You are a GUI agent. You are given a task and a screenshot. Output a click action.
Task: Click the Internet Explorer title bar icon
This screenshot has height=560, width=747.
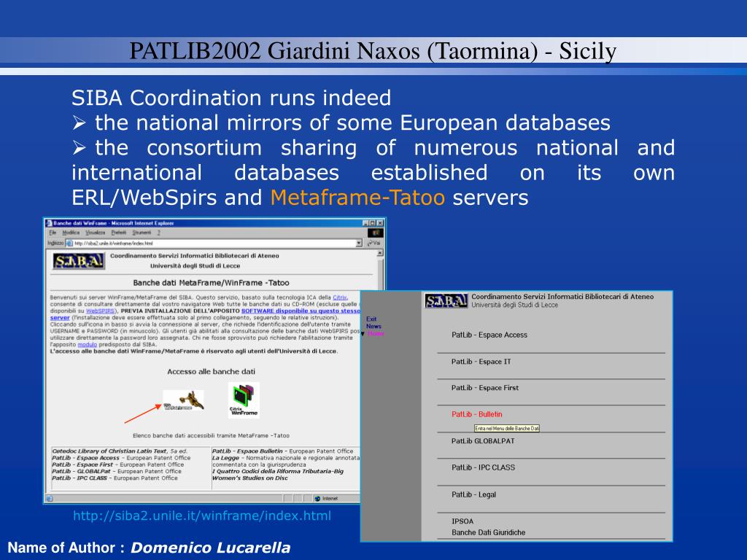(x=49, y=223)
